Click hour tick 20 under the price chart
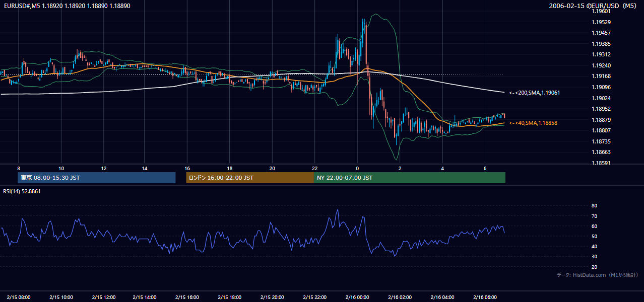Viewport: 644px width, 302px height. coord(272,168)
